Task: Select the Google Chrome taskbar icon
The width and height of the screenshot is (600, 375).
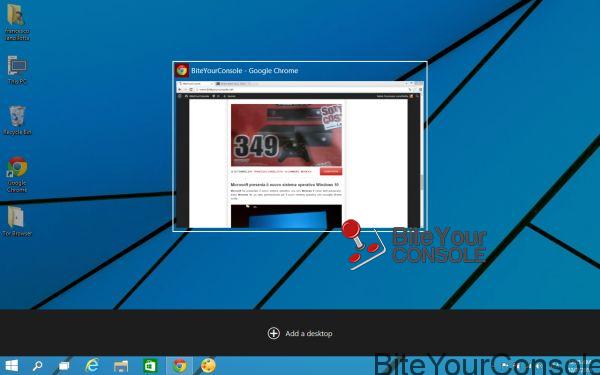Action: tap(179, 366)
